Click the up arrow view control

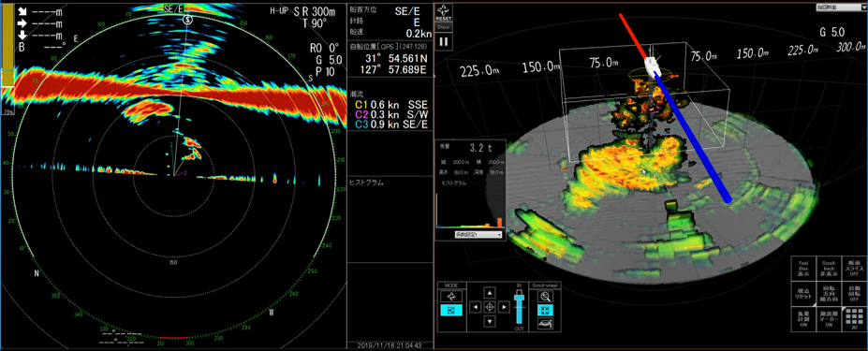[x=490, y=292]
